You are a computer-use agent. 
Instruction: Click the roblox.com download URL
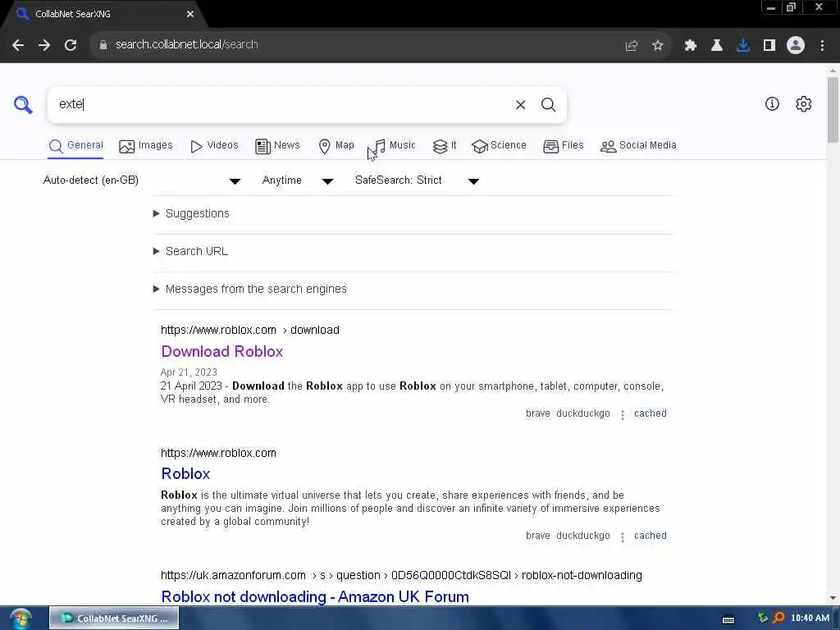tap(249, 330)
